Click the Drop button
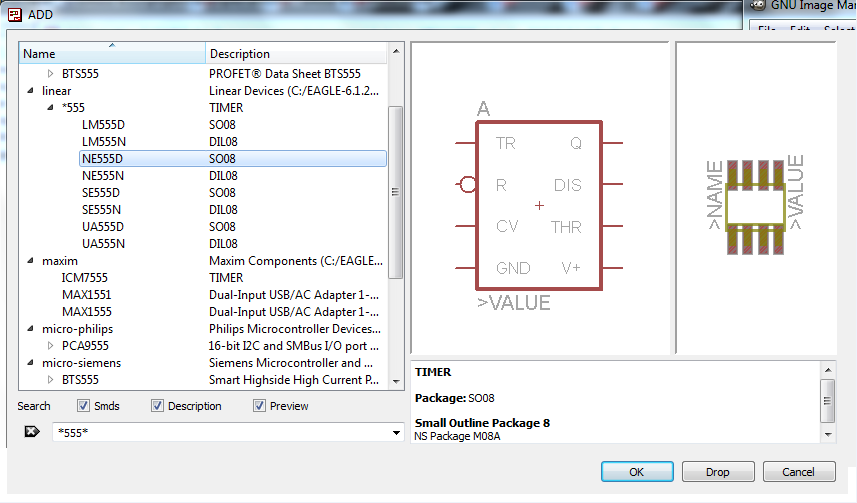 [x=717, y=472]
